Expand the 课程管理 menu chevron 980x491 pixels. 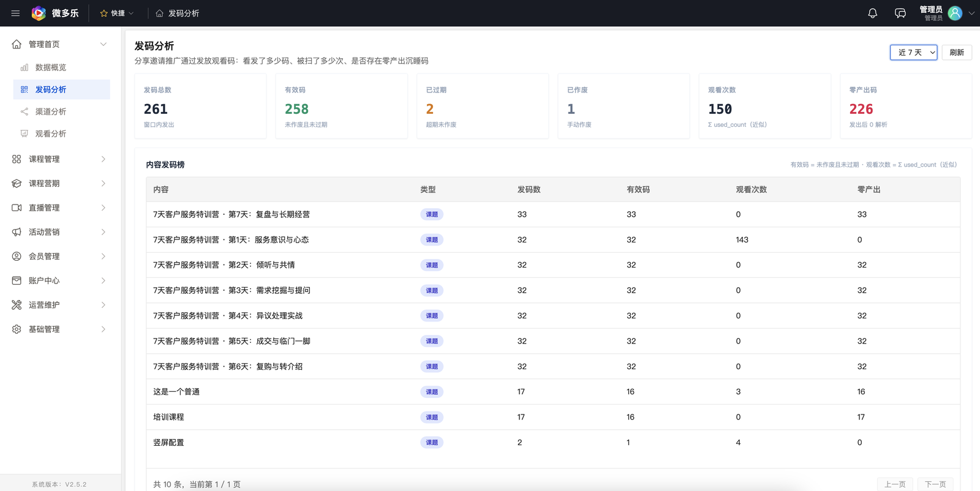pos(103,159)
